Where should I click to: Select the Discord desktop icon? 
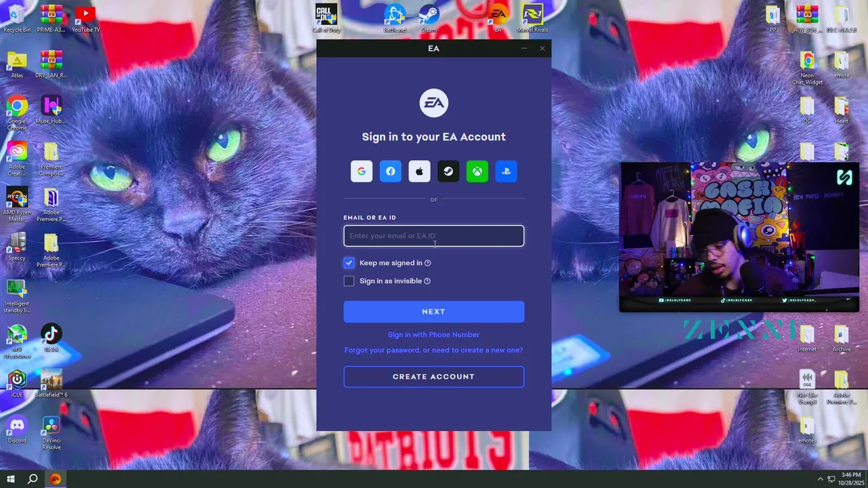(17, 430)
